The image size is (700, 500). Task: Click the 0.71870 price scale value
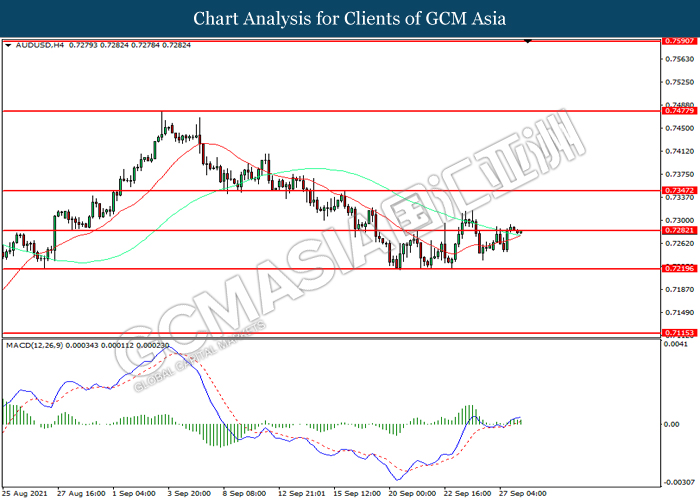(x=679, y=289)
